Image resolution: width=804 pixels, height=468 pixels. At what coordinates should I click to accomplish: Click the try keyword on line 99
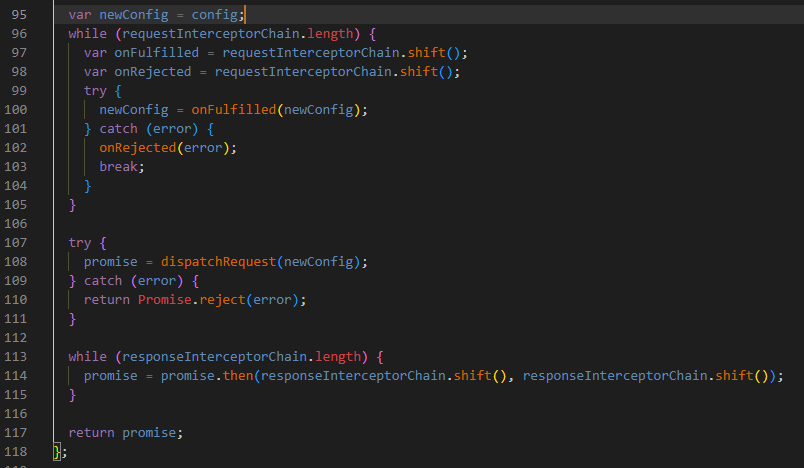tap(95, 91)
